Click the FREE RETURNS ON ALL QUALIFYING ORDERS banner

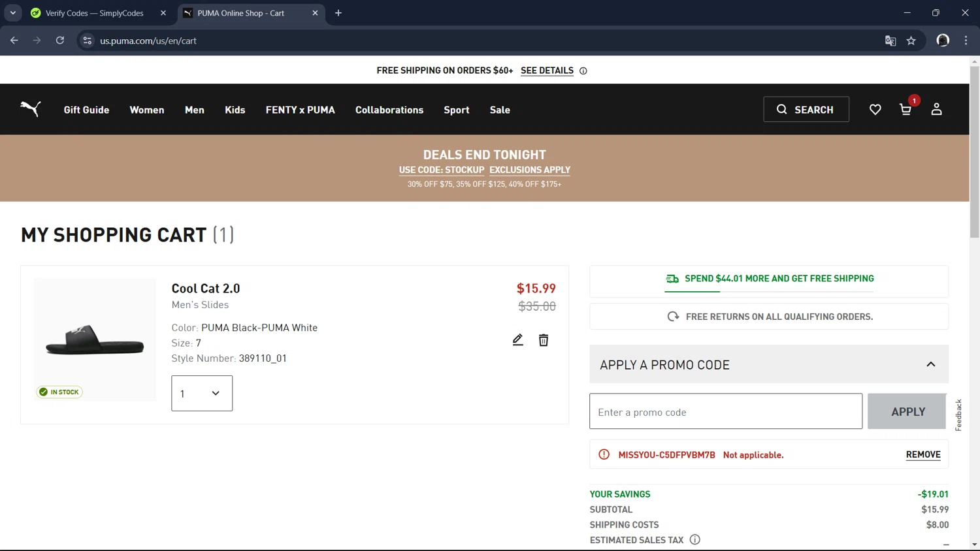point(769,317)
